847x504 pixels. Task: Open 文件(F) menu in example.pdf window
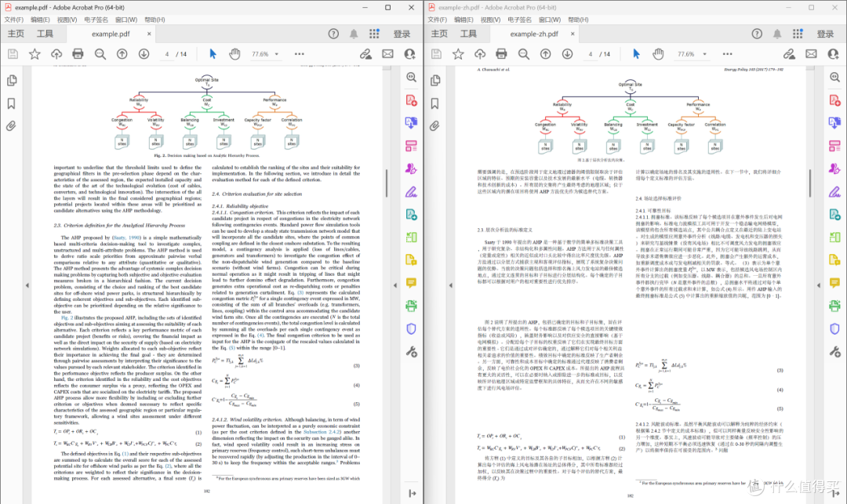(x=13, y=20)
